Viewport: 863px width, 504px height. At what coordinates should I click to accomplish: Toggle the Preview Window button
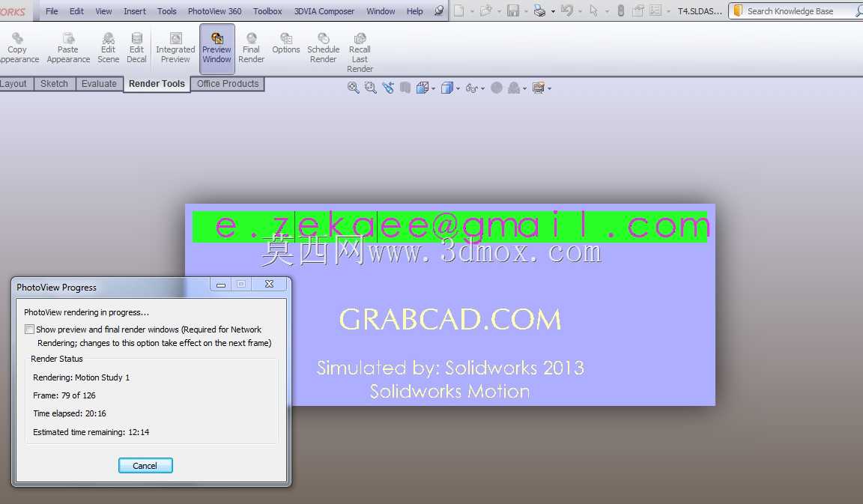pyautogui.click(x=216, y=49)
